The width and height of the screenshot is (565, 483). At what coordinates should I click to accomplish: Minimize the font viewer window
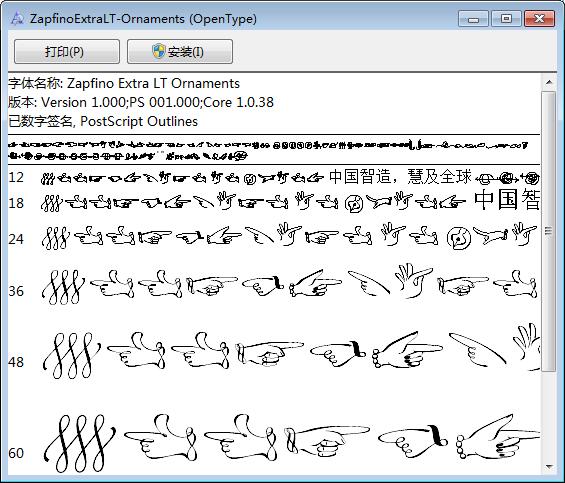point(473,18)
